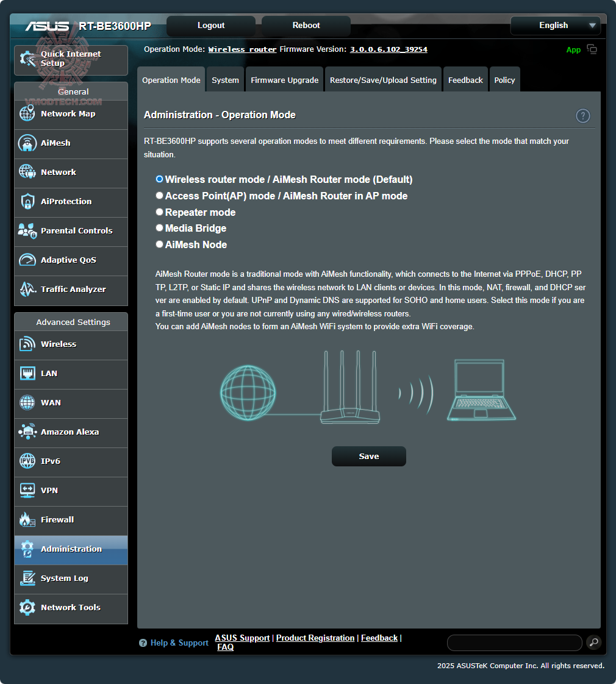Click the window icon beside App
The image size is (616, 684).
pos(592,49)
